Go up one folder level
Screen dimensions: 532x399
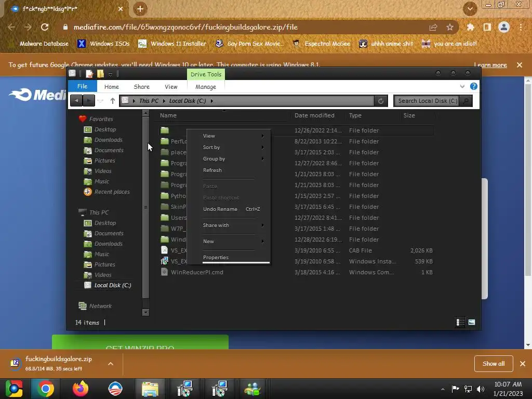[113, 101]
